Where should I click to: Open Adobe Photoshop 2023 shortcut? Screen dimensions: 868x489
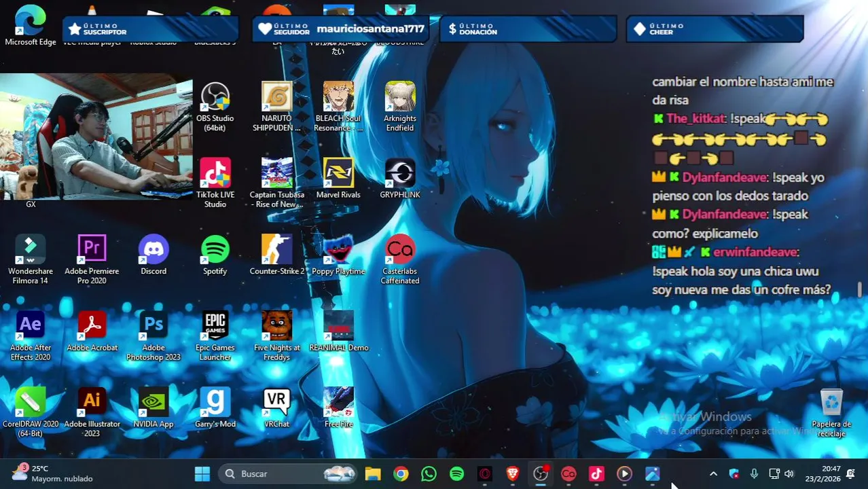point(153,336)
